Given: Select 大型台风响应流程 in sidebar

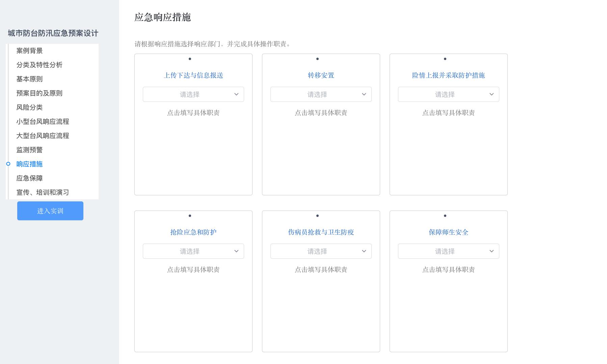Looking at the screenshot, I should click(43, 136).
